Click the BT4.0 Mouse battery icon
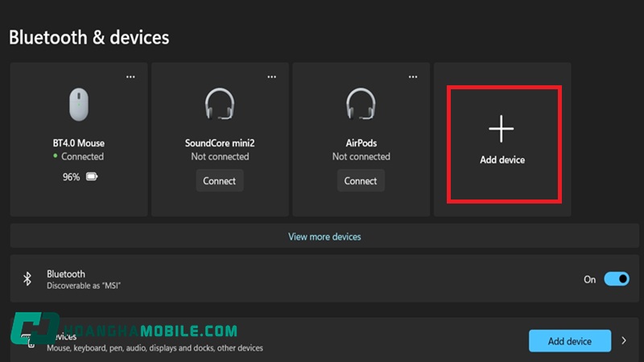The height and width of the screenshot is (362, 644). point(92,177)
